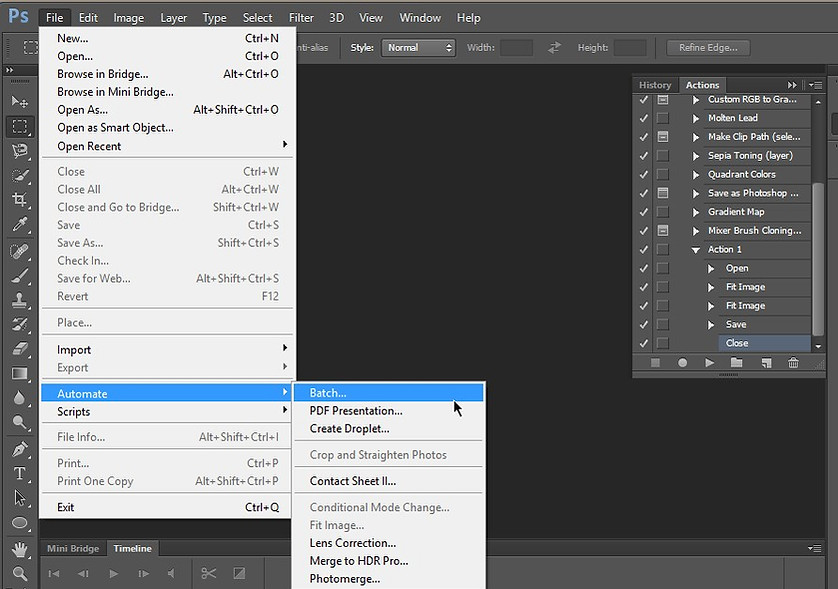Expand the Molten Lead action

pos(696,118)
